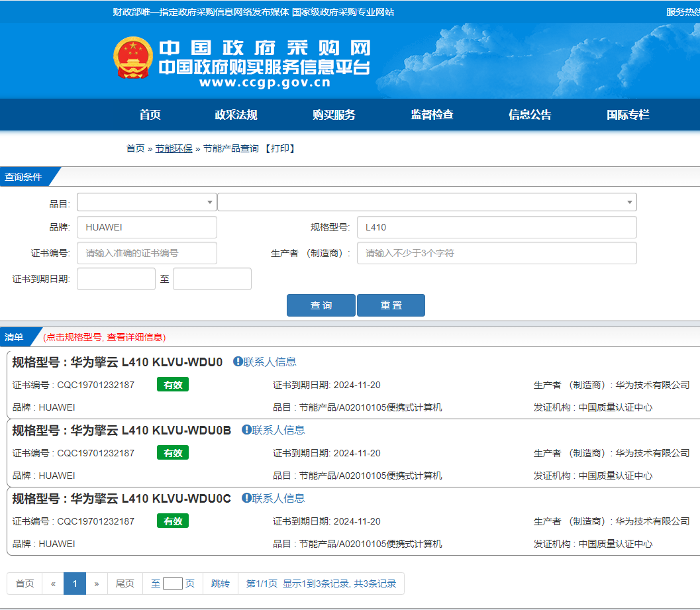Click 中国质量认证中心 in the KLVU-WDU0C card

pos(615,544)
